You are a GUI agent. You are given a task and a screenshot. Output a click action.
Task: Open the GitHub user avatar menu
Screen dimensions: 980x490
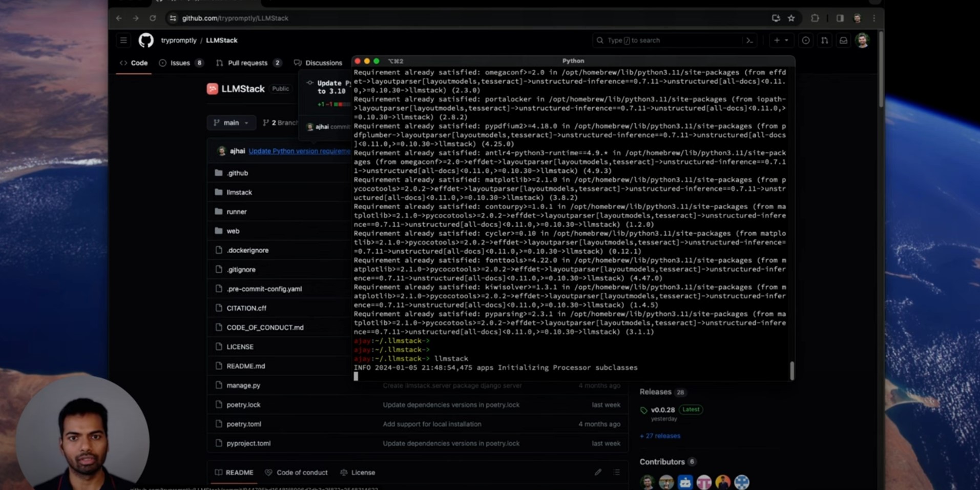[x=863, y=40]
